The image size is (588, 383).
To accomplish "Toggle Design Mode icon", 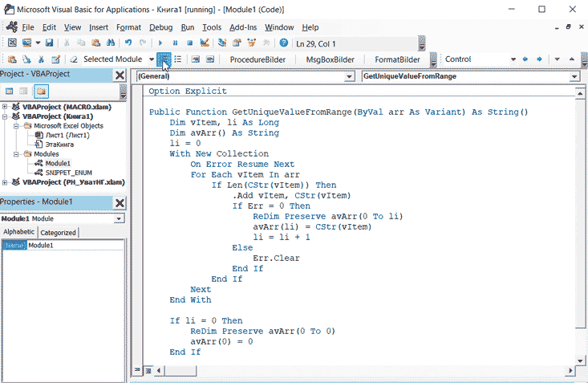I will click(205, 43).
